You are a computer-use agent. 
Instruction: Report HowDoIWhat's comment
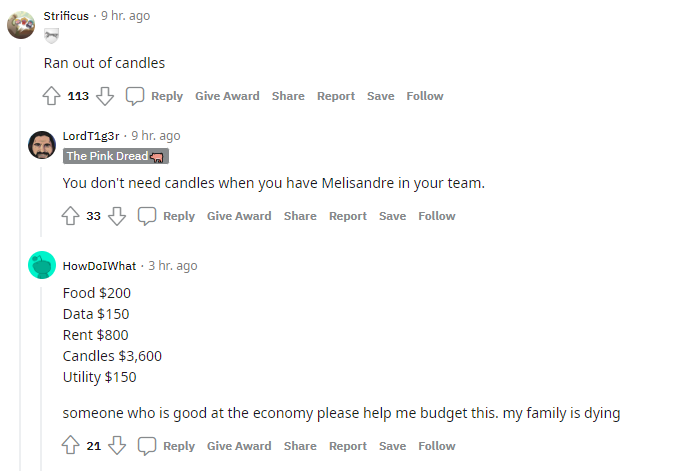click(348, 446)
